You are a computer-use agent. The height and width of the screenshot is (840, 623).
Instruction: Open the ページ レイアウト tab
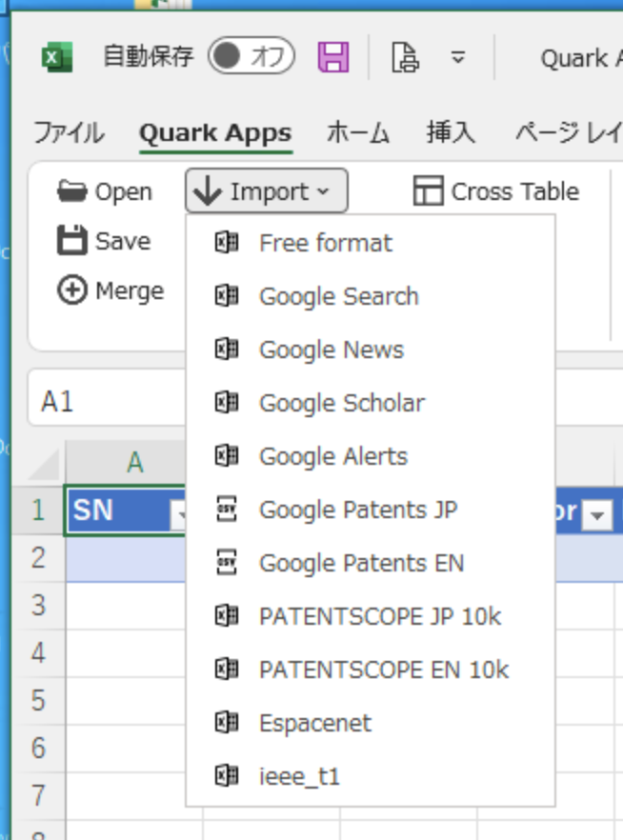pyautogui.click(x=569, y=132)
